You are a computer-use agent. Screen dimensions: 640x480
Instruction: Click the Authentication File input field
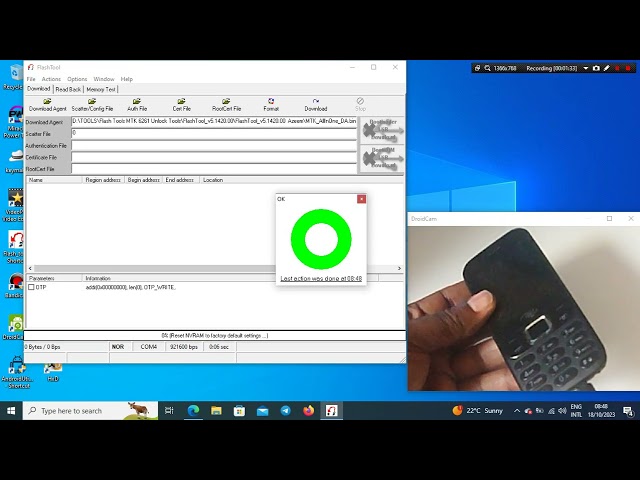214,145
